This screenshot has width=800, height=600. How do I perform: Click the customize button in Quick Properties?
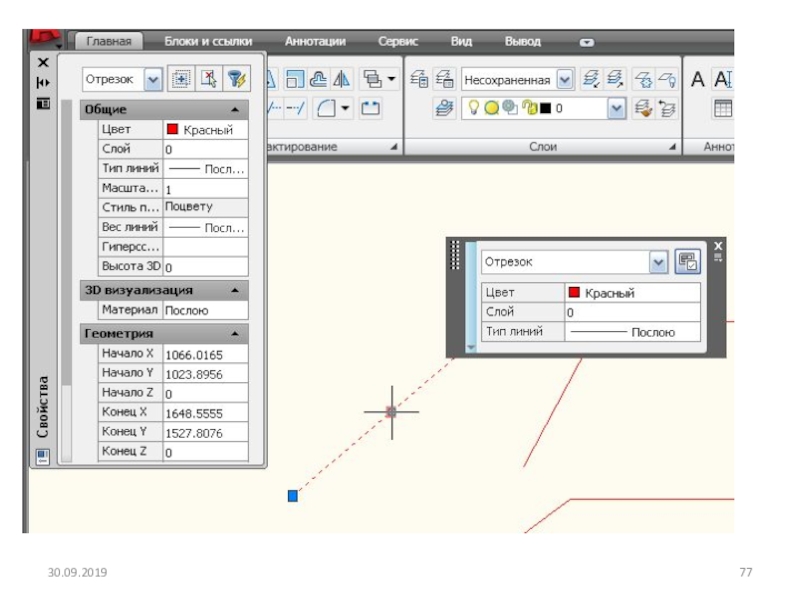[x=687, y=262]
